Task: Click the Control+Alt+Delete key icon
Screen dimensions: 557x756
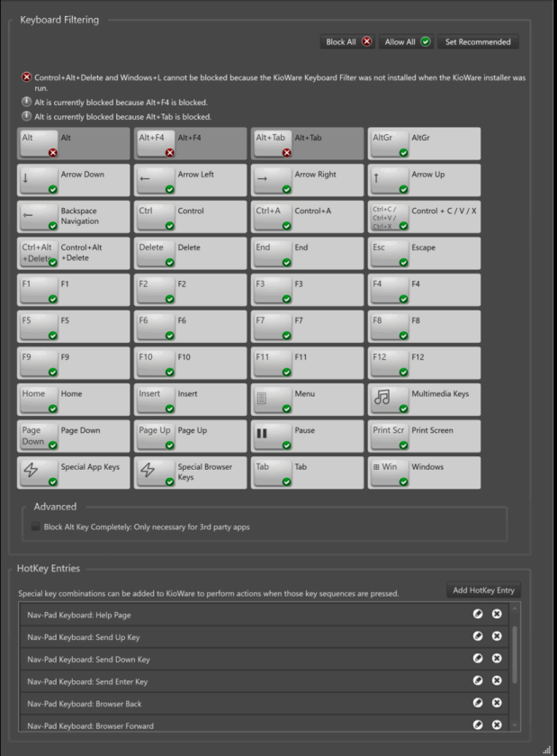Action: click(39, 254)
